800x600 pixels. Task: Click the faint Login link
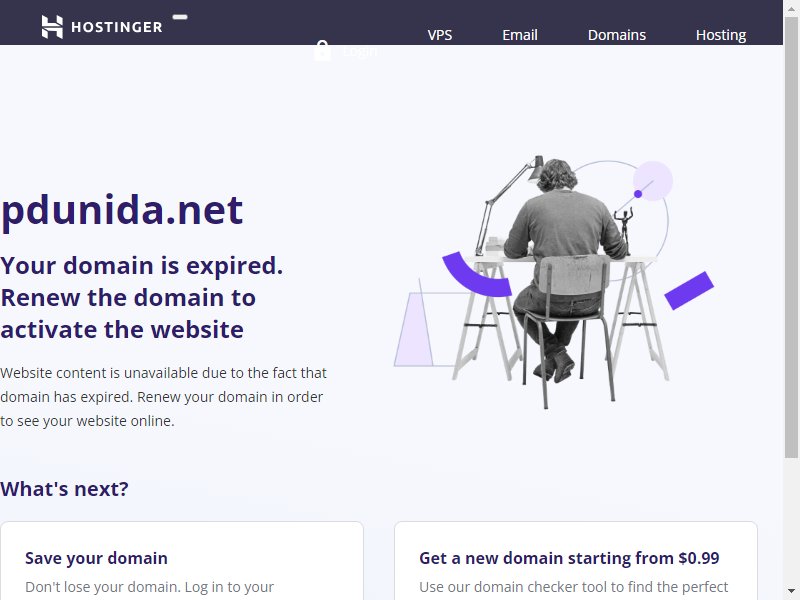[x=360, y=52]
